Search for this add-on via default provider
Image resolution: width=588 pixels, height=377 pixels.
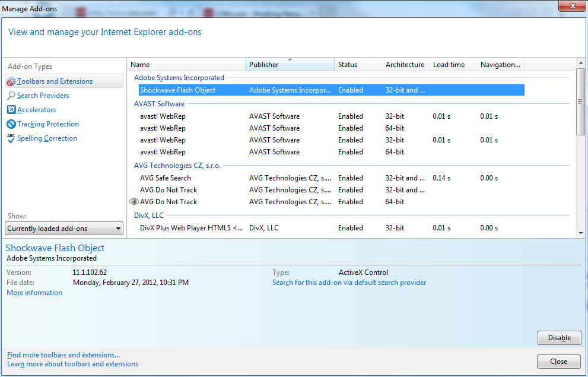(349, 283)
